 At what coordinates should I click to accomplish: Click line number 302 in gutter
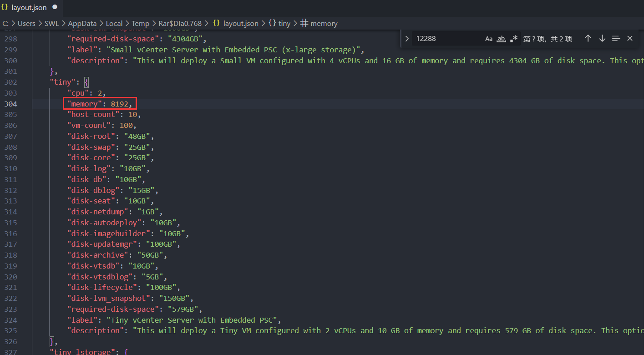[x=10, y=82]
